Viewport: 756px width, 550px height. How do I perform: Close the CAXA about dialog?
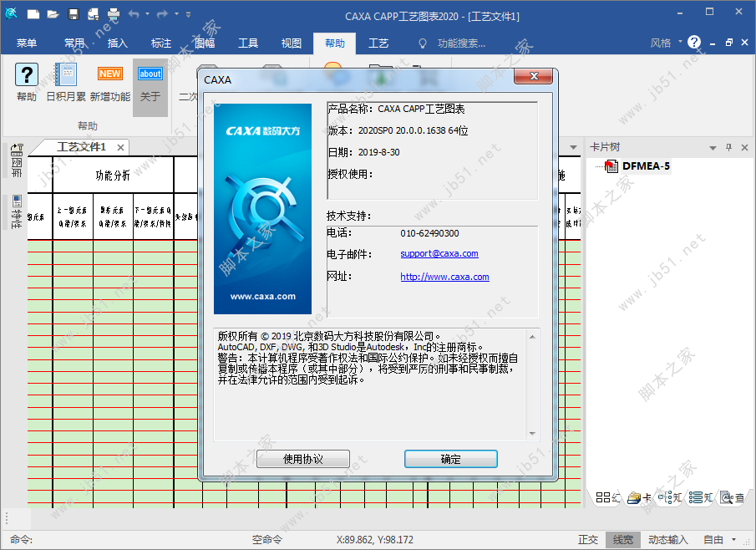(533, 76)
